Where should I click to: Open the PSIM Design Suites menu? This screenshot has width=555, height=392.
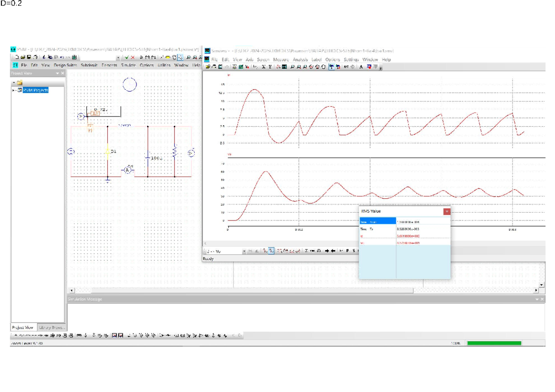click(65, 65)
